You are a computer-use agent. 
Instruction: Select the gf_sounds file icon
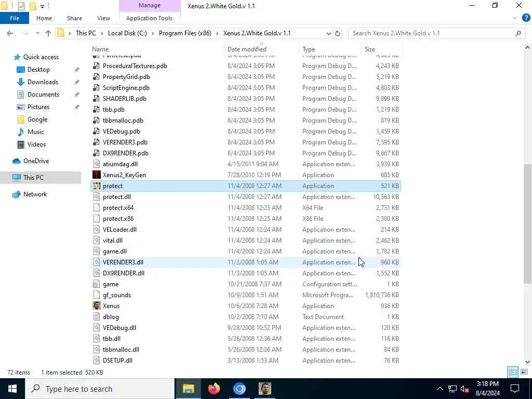[96, 295]
